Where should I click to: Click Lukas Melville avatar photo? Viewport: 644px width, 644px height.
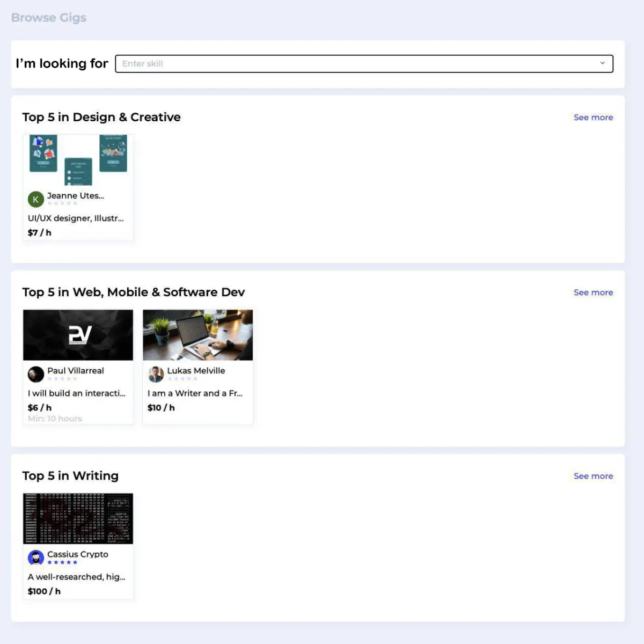point(156,374)
